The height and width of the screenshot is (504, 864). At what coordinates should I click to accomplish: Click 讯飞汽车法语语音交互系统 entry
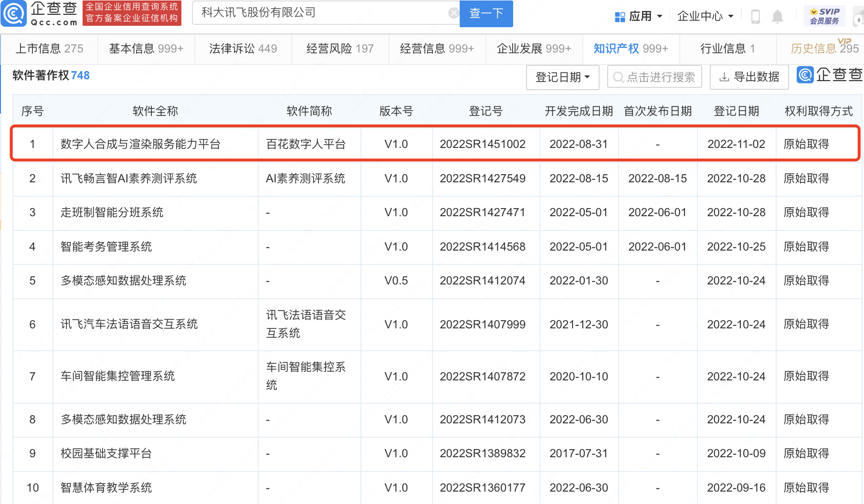pos(129,325)
